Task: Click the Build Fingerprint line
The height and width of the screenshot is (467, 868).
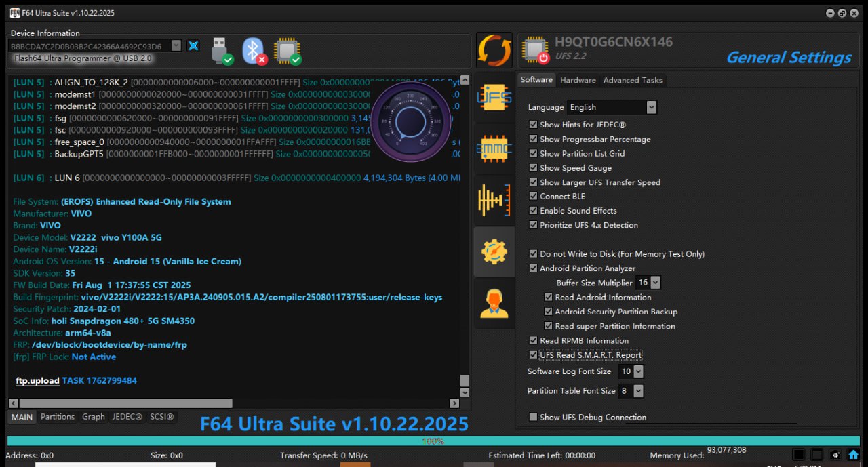Action: [228, 297]
